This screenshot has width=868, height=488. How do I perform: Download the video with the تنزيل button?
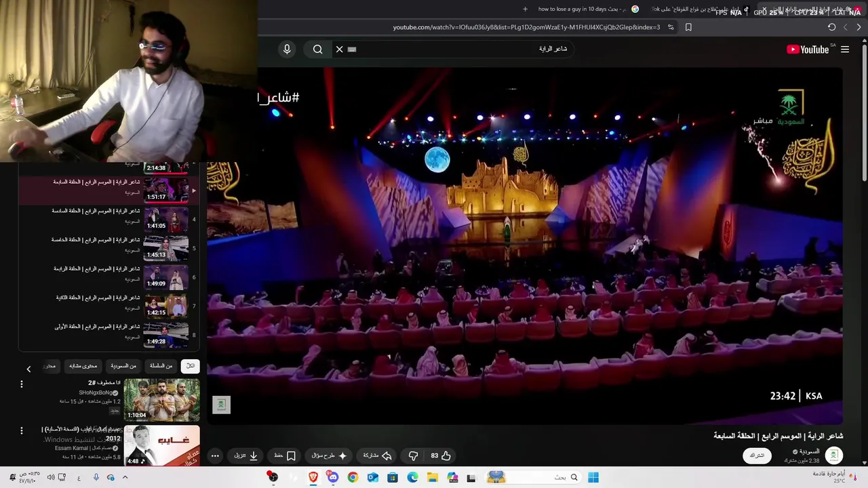(x=245, y=455)
